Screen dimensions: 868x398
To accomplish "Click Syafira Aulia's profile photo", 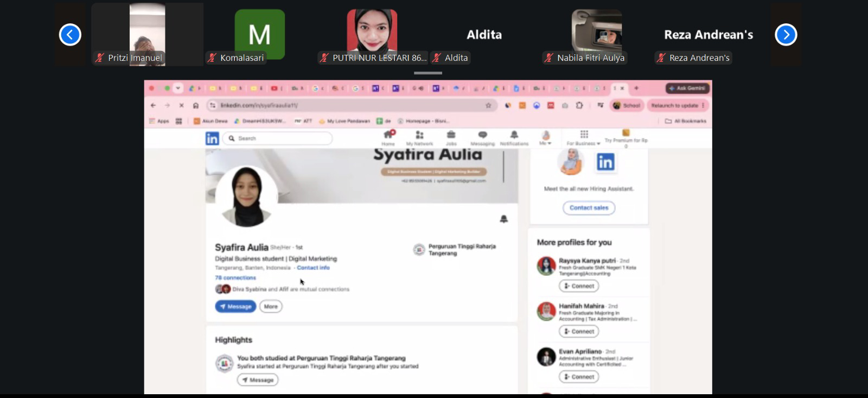I will pos(246,196).
